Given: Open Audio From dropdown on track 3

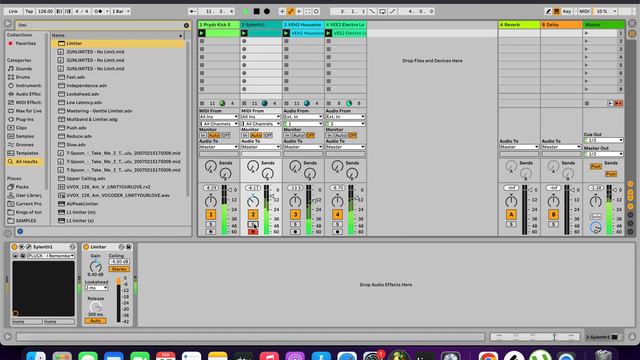Looking at the screenshot, I should [303, 117].
